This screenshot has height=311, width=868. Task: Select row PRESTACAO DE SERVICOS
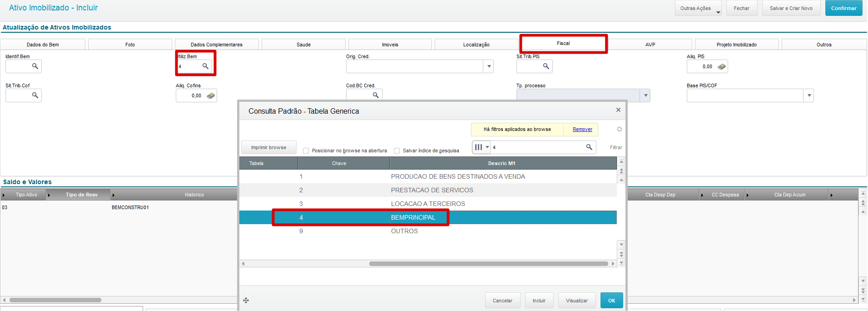[x=428, y=190]
